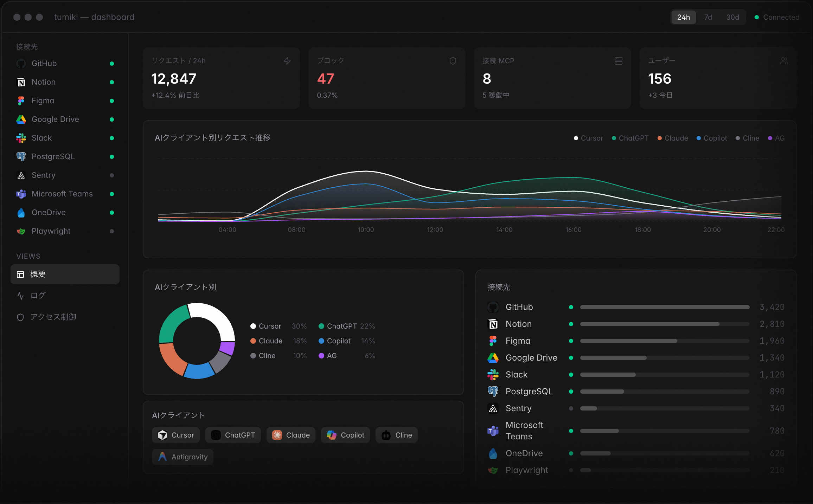Click the Claude client chip
This screenshot has height=504, width=813.
point(291,435)
